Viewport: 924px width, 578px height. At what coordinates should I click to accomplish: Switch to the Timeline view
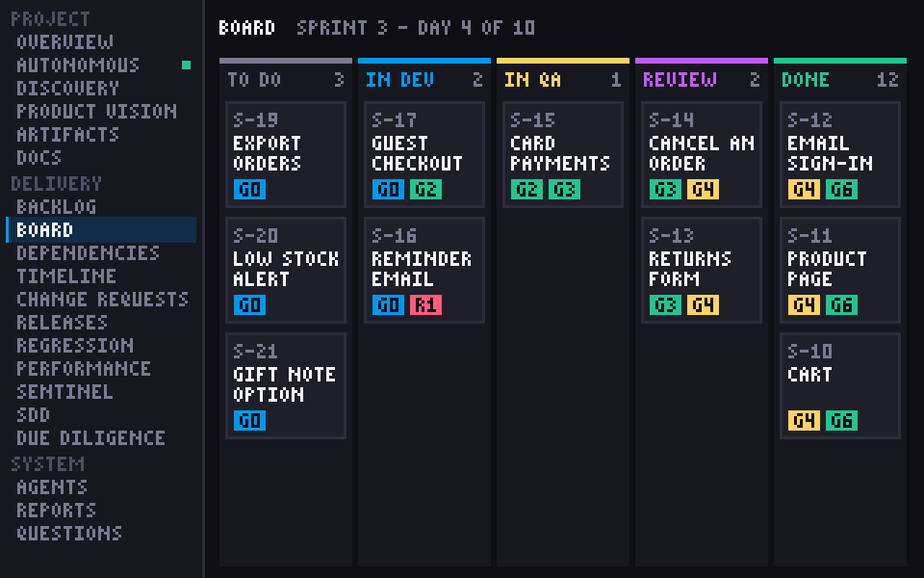click(x=66, y=276)
